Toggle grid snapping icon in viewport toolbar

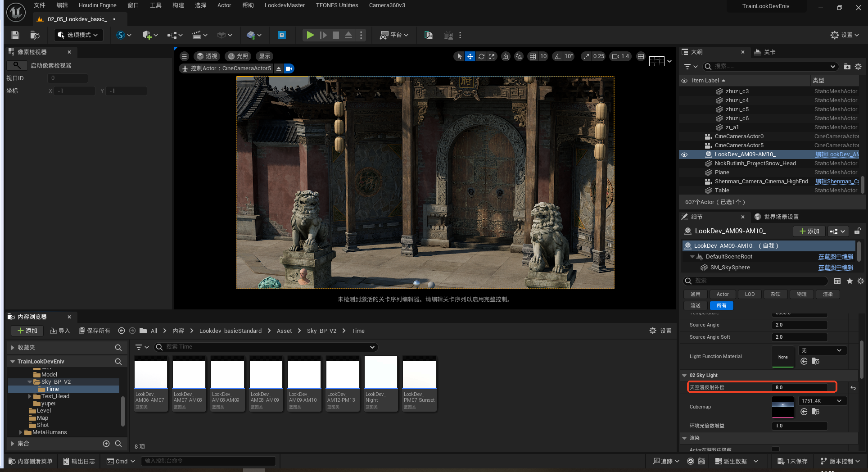point(533,56)
